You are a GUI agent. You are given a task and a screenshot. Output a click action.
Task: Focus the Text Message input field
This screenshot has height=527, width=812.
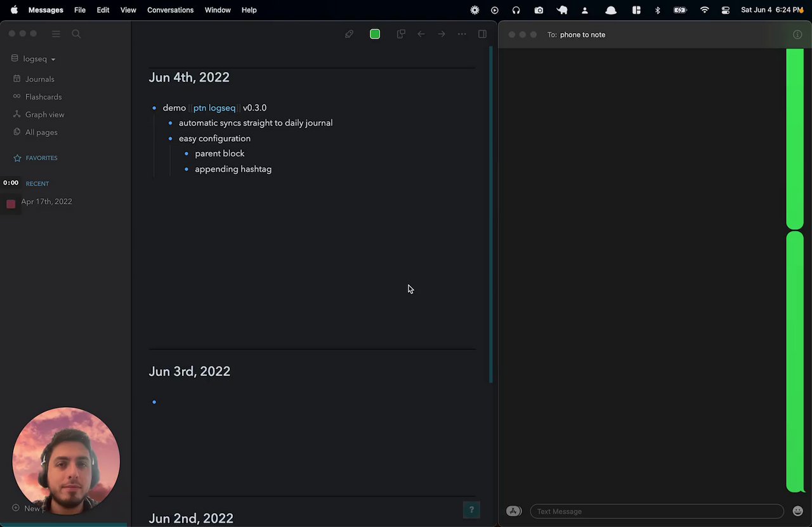[x=657, y=511]
